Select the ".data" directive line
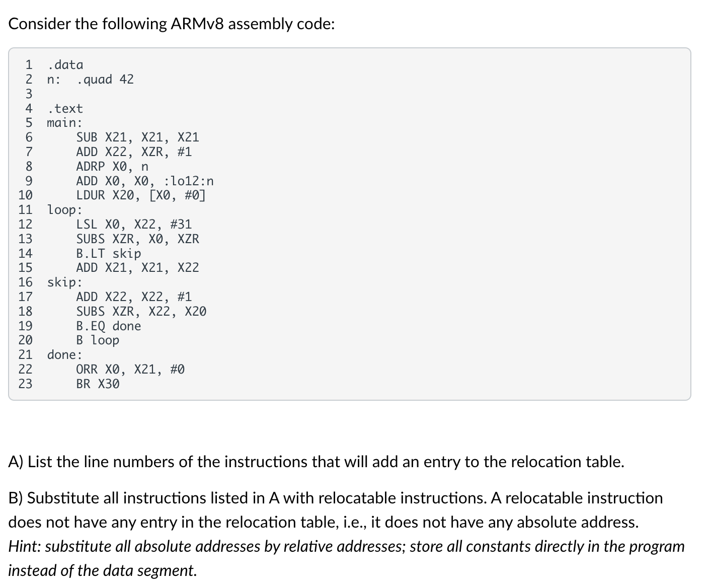The height and width of the screenshot is (588, 710). [65, 65]
